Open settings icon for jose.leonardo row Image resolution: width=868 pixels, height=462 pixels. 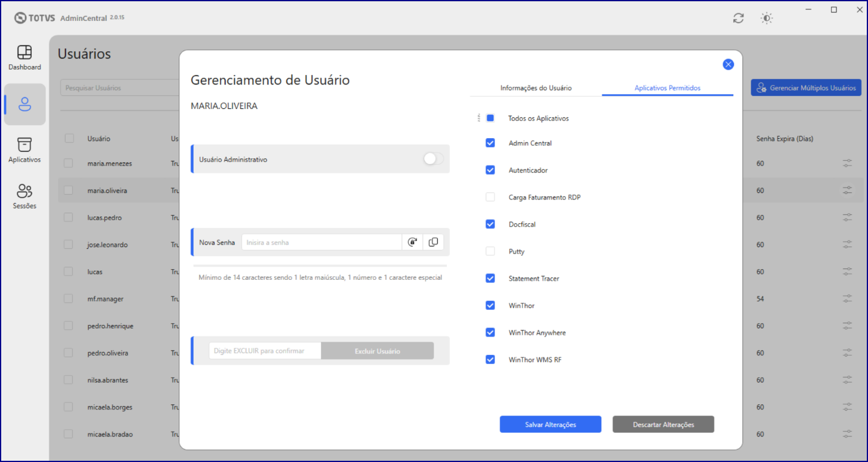tap(847, 245)
